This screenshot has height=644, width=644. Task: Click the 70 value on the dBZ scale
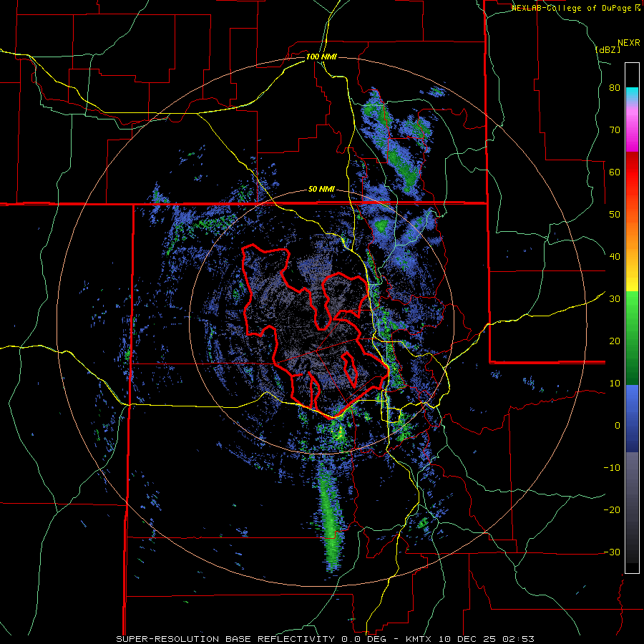(x=615, y=130)
